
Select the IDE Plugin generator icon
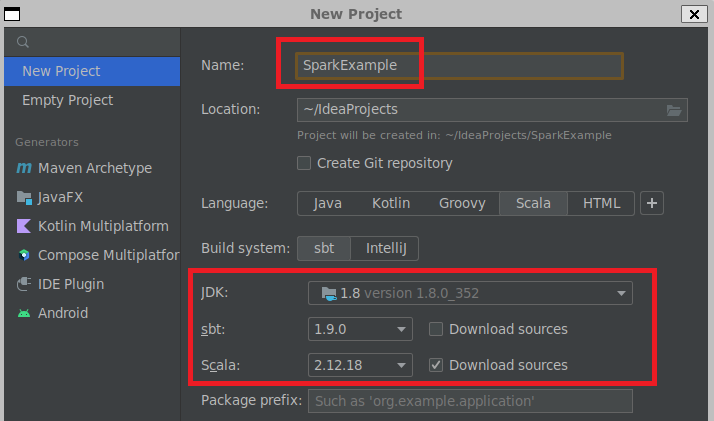(x=24, y=284)
